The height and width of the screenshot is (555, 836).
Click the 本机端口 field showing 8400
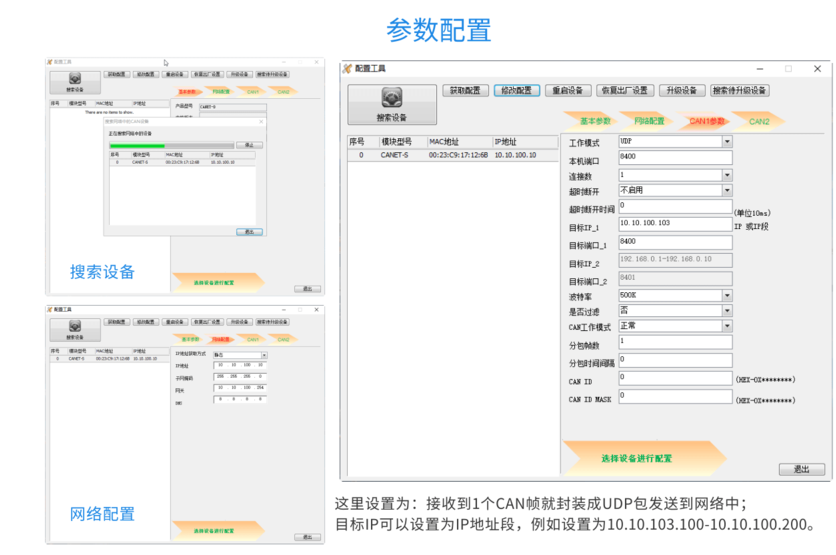pyautogui.click(x=675, y=157)
